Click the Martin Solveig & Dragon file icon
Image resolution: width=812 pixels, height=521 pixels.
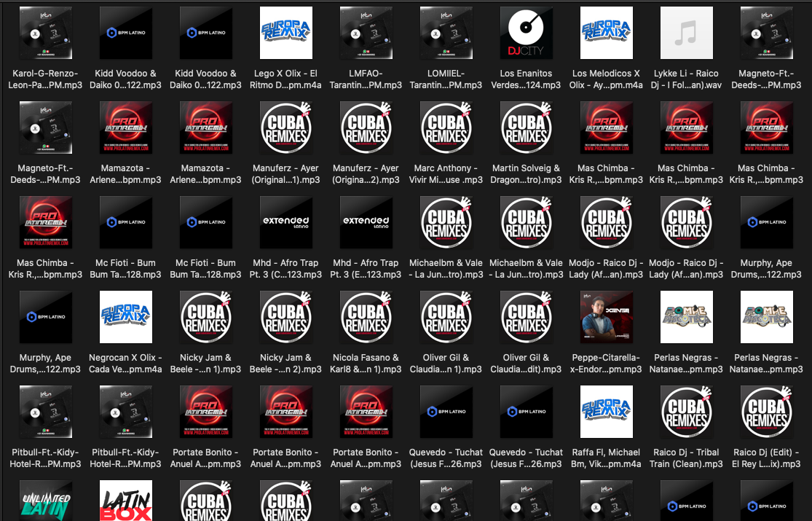coord(527,128)
